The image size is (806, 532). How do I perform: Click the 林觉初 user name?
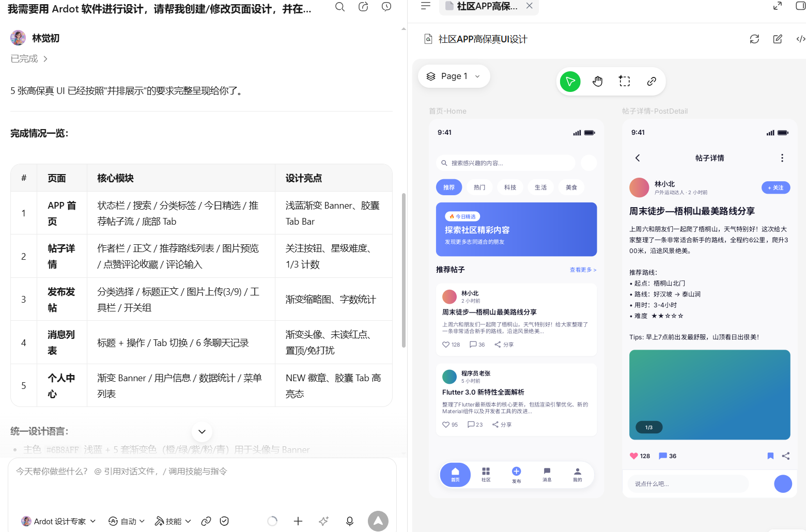[45, 38]
